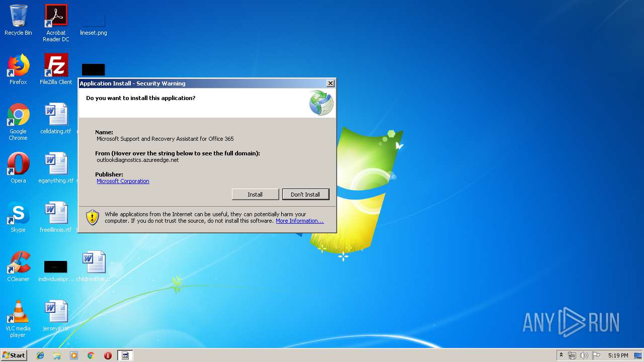The width and height of the screenshot is (644, 362).
Task: Click the Show desktop button
Action: tap(639, 355)
